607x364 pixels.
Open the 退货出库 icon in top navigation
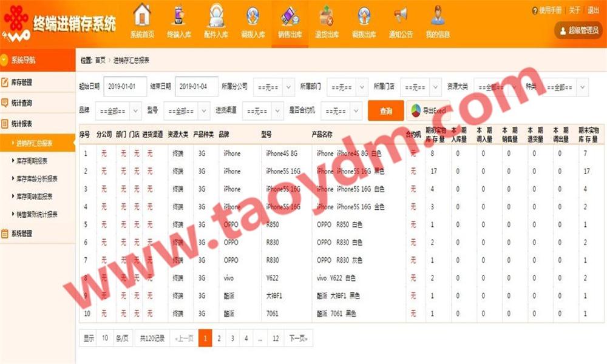[x=327, y=16]
